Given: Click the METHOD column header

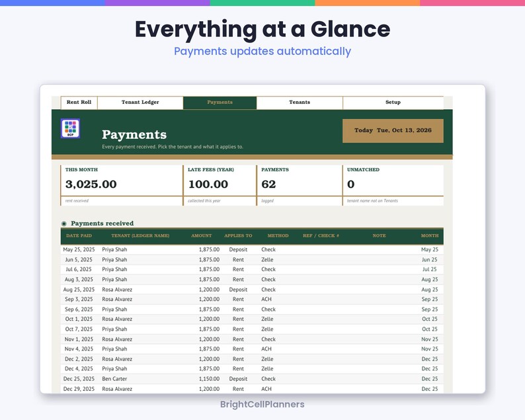Looking at the screenshot, I should point(278,235).
